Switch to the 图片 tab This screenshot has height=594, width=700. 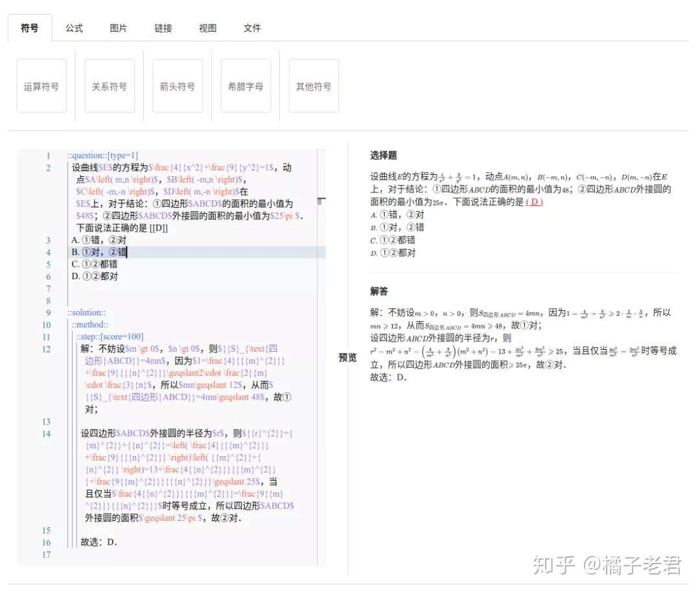click(118, 27)
